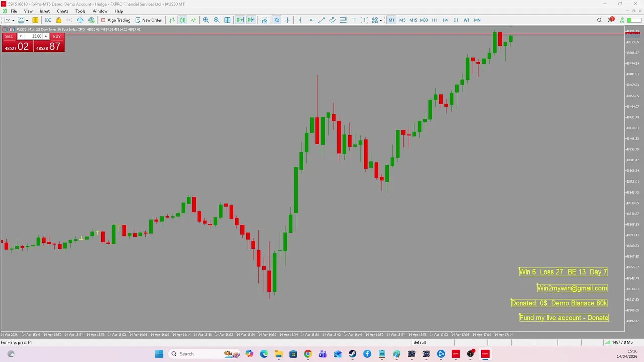The width and height of the screenshot is (644, 362).
Task: Open the View menu
Action: tap(28, 11)
